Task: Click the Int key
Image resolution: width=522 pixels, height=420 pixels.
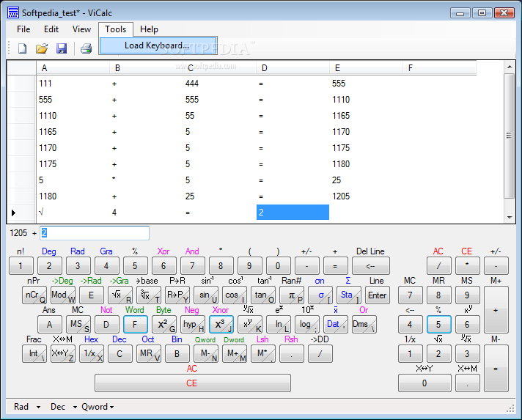Action: [34, 354]
